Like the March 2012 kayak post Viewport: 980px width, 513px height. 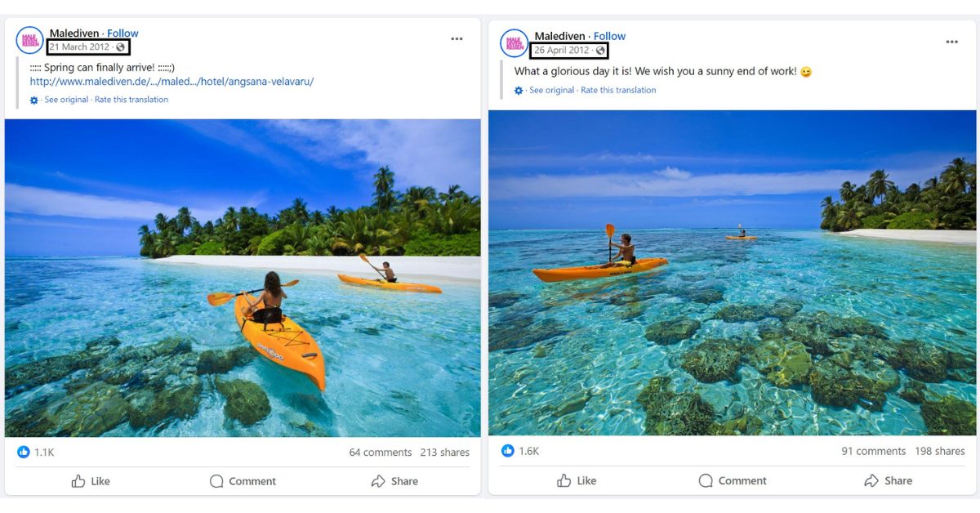(91, 481)
